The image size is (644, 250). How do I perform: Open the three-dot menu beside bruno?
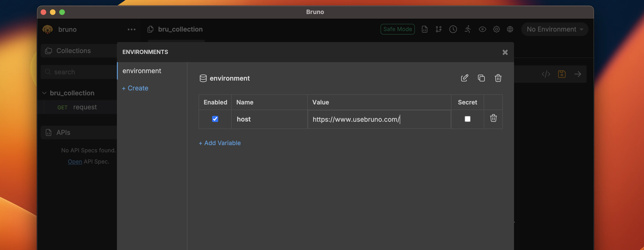(132, 29)
